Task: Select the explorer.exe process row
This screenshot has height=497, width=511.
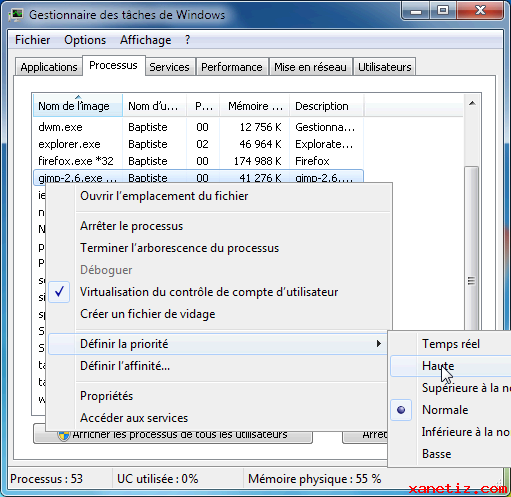Action: [198, 144]
